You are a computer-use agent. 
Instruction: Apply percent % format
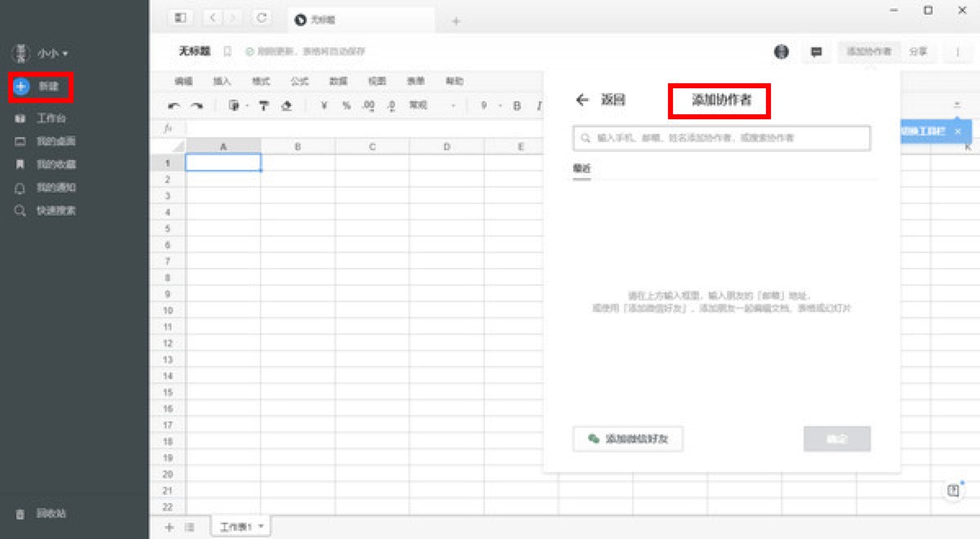coord(346,105)
